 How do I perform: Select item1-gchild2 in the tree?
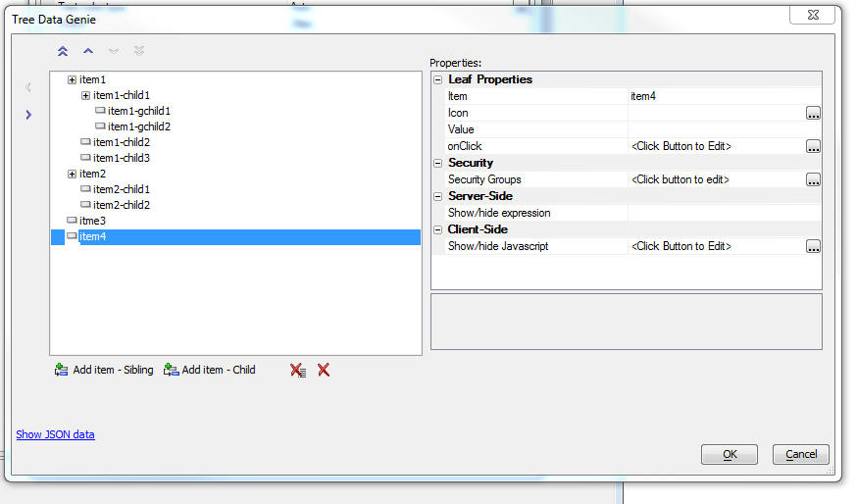coord(139,126)
